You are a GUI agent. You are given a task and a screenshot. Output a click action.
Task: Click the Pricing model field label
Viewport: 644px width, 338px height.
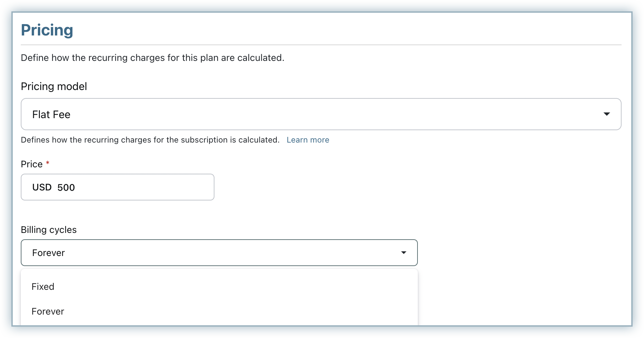(x=54, y=86)
